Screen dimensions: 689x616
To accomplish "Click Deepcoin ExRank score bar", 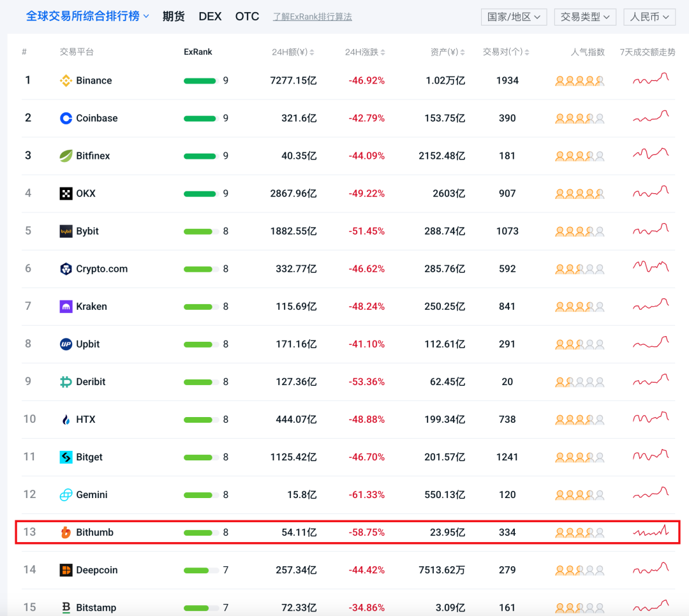I will (201, 571).
